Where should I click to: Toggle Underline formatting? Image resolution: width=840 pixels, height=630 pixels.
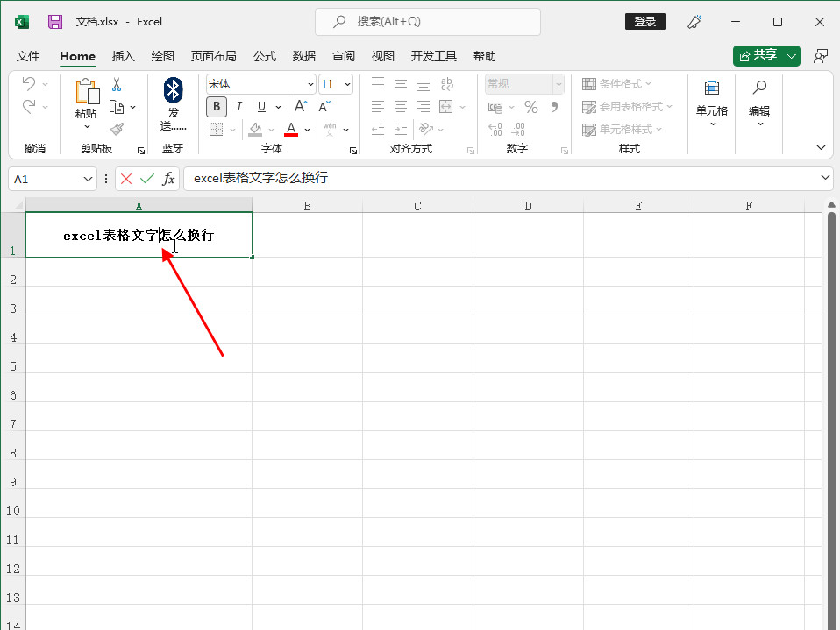(x=260, y=107)
